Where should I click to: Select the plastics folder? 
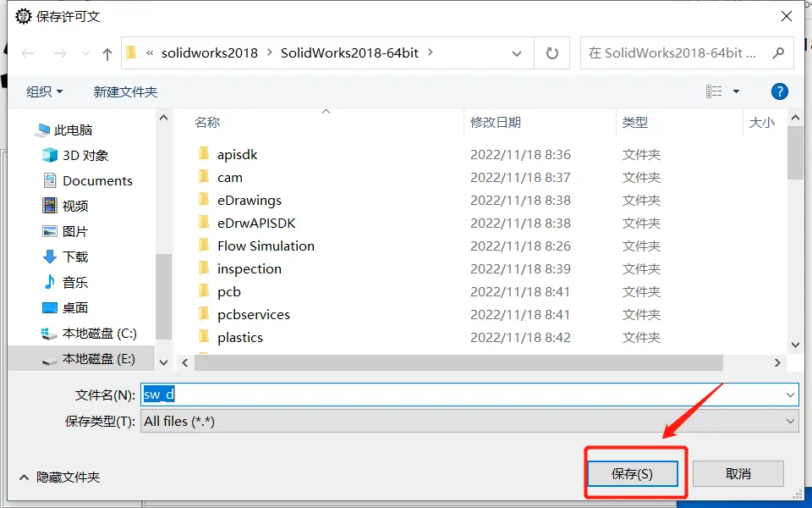pyautogui.click(x=239, y=337)
